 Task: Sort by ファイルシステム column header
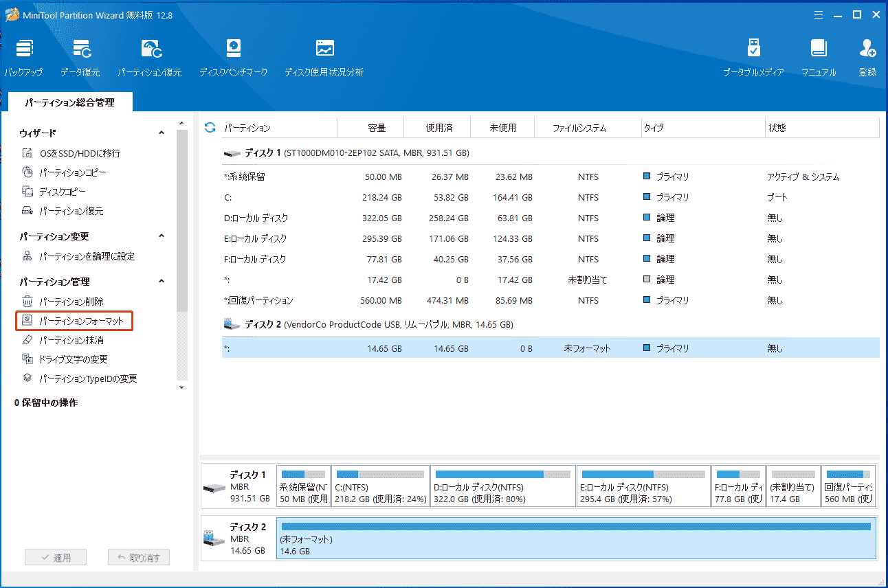[588, 128]
